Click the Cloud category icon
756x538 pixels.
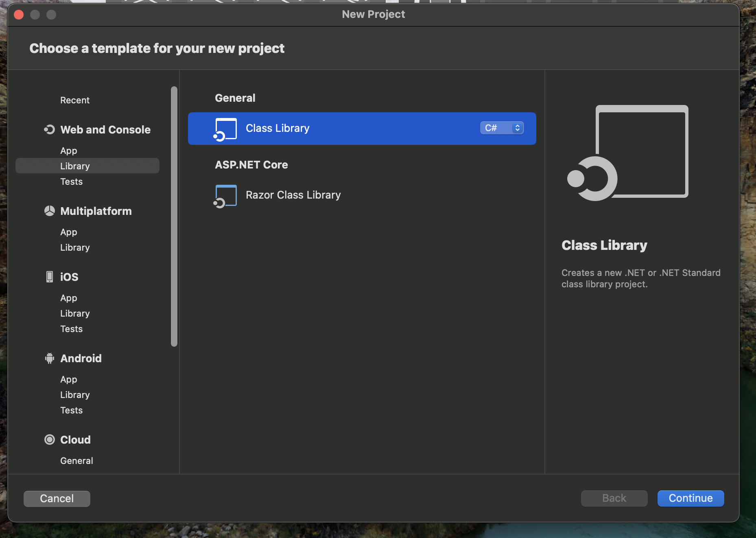pyautogui.click(x=49, y=440)
